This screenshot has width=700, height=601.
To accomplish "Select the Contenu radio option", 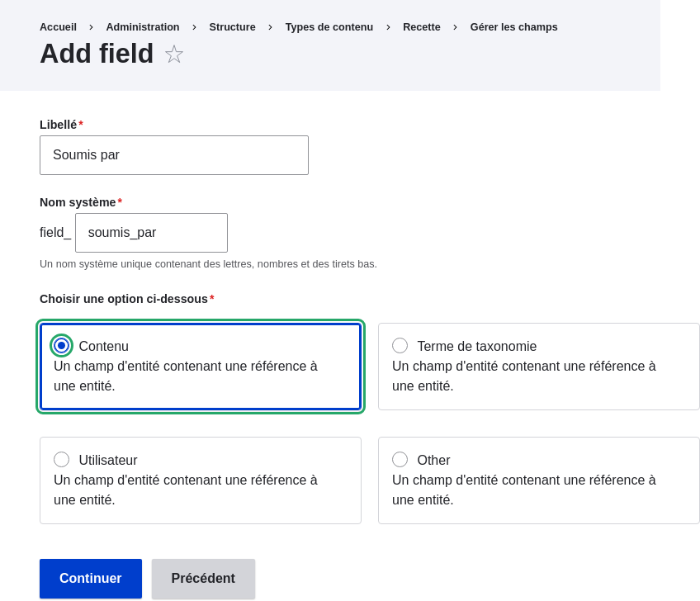I will (x=62, y=346).
